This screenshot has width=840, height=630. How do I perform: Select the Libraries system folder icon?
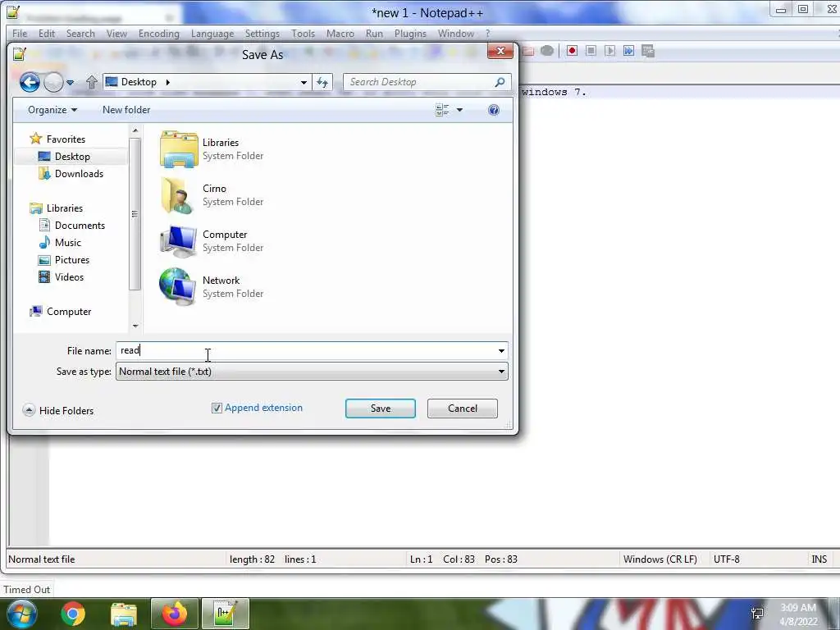179,149
